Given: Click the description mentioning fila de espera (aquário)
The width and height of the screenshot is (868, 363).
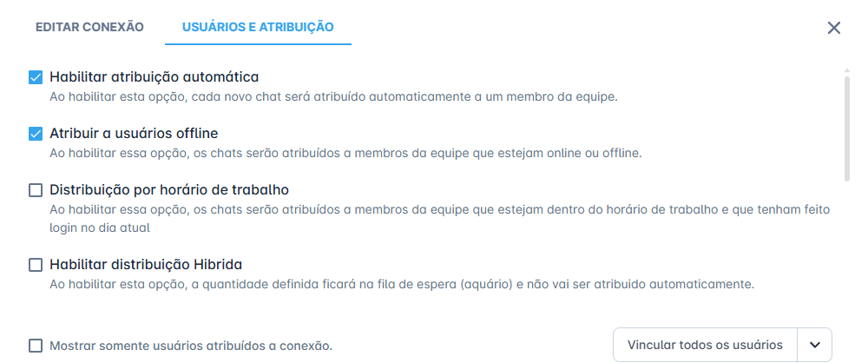Looking at the screenshot, I should 403,285.
